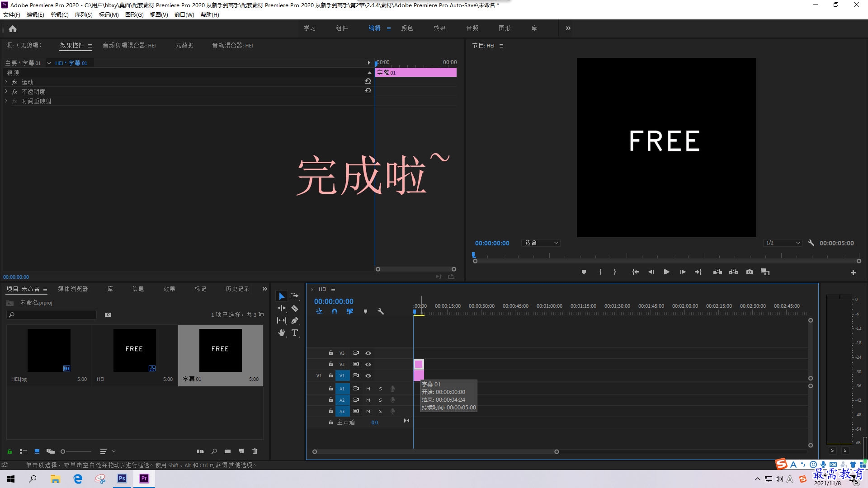Click the Project panel search field
The width and height of the screenshot is (868, 488).
(x=52, y=314)
